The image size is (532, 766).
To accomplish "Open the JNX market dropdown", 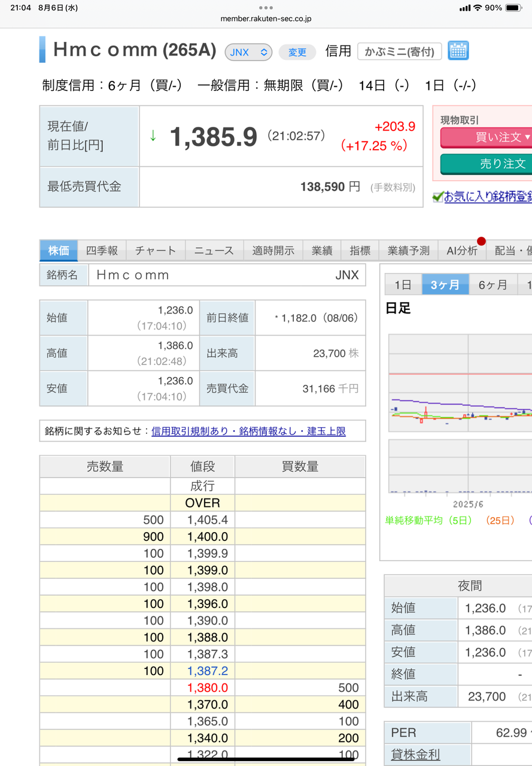I will (248, 52).
